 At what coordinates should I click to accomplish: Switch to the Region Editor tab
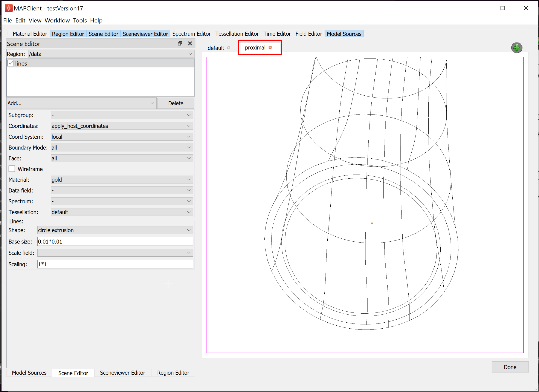[68, 34]
